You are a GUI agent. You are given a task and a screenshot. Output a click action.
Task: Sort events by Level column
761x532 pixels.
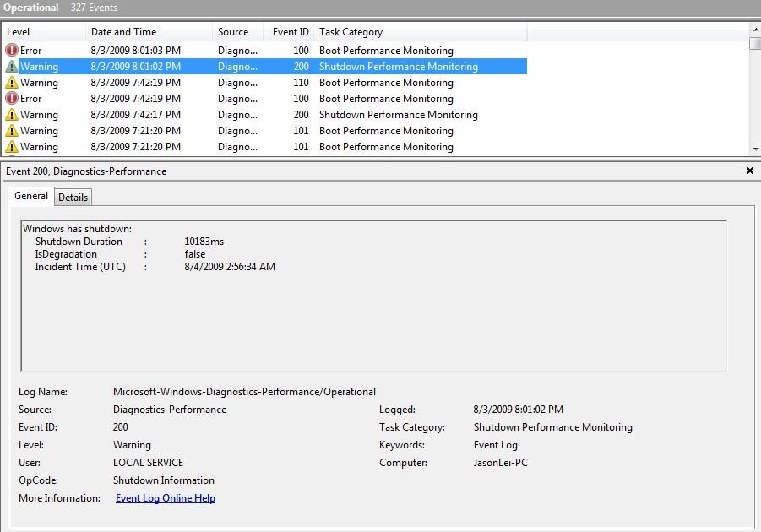click(x=44, y=32)
